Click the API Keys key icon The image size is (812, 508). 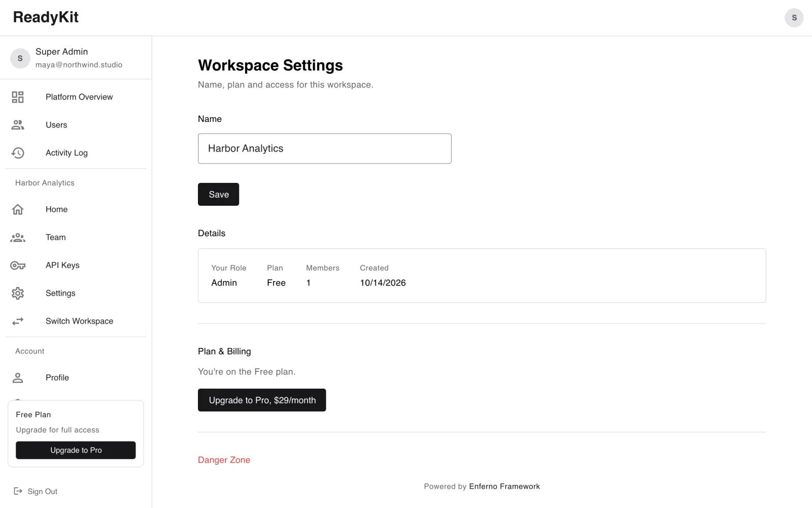point(18,265)
